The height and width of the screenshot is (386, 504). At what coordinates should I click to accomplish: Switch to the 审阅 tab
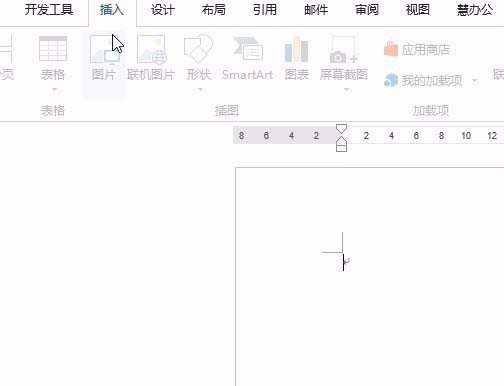click(x=367, y=10)
